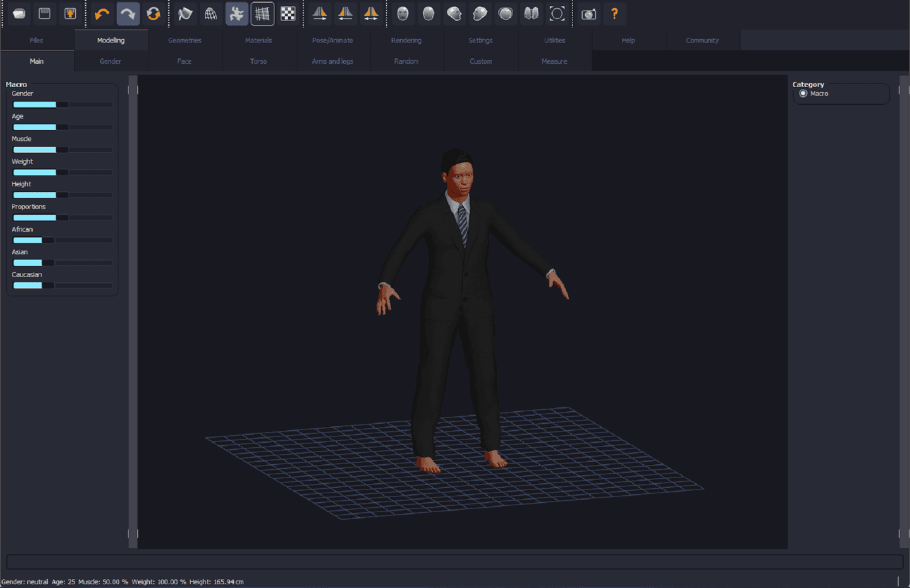Click the globe wireframe icon
910x588 pixels.
click(210, 13)
